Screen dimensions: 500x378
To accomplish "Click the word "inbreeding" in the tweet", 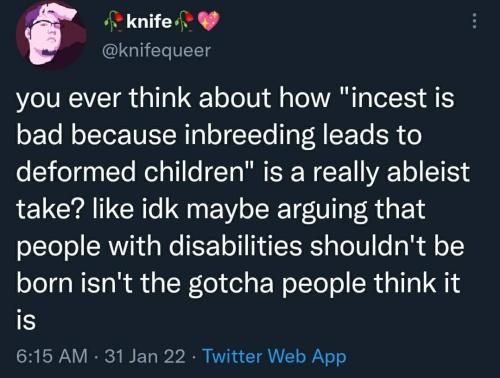I will 248,136.
